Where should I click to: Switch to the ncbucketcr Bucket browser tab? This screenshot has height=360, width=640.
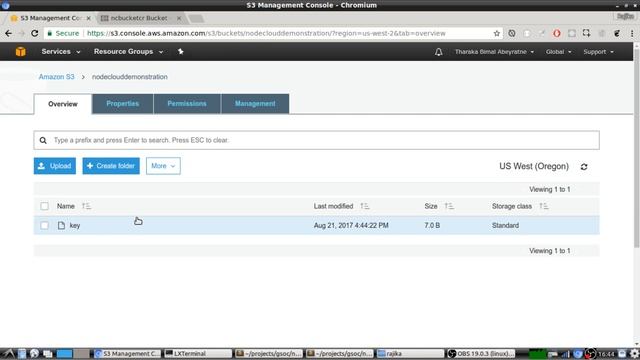tap(139, 18)
